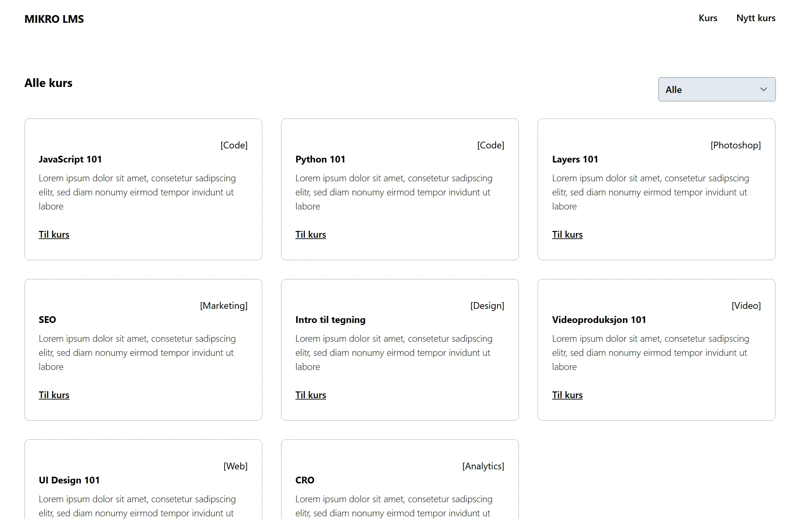
Task: Click the UI Design 101 course title
Action: click(69, 480)
